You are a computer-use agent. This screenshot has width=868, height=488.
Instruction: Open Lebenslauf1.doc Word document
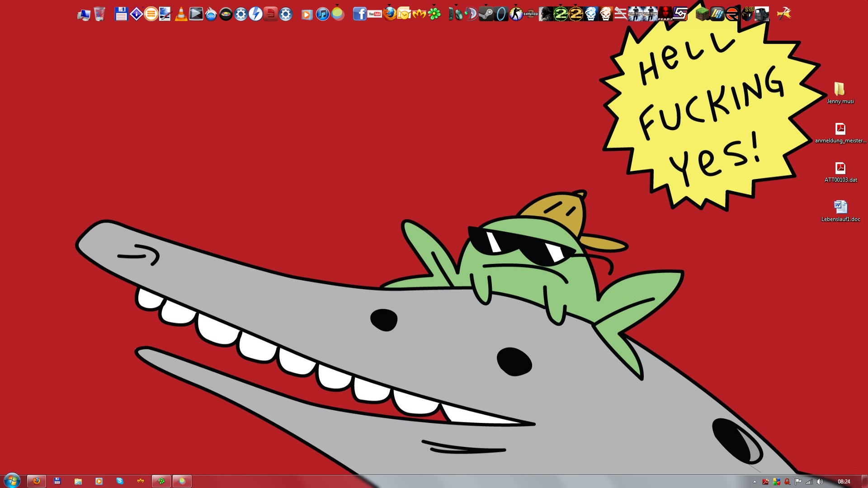coord(840,211)
